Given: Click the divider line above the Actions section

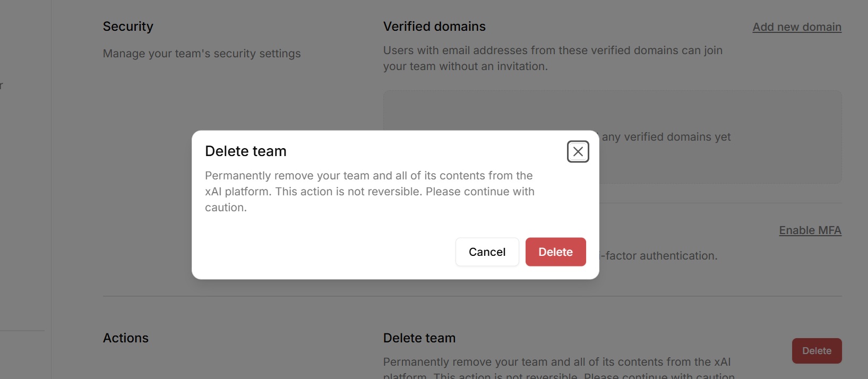Looking at the screenshot, I should [472, 296].
